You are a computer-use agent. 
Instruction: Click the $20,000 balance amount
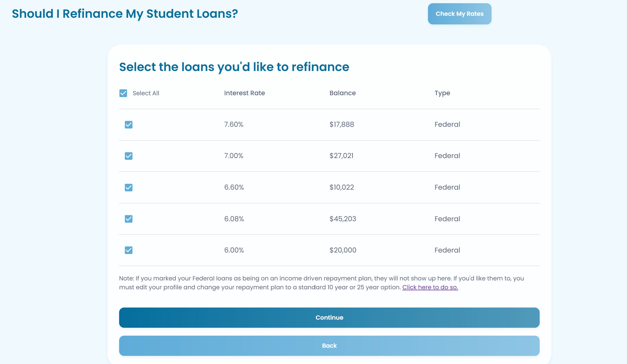[343, 250]
